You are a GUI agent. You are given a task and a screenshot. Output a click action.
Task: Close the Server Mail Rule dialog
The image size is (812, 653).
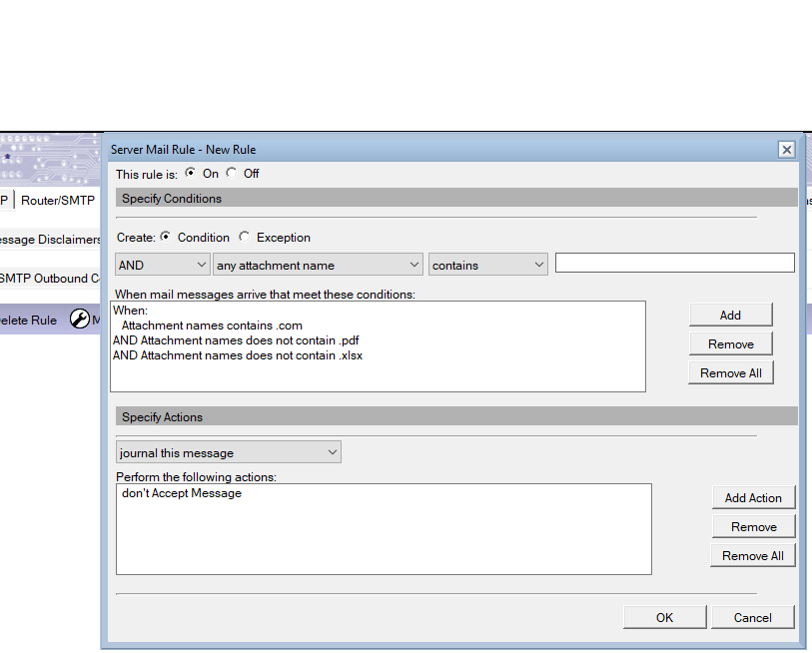pyautogui.click(x=787, y=150)
